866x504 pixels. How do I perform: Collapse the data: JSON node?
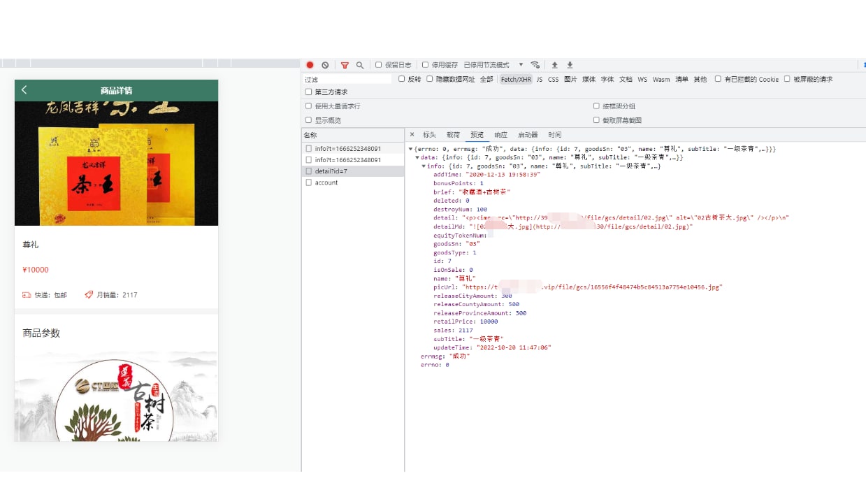click(x=417, y=158)
